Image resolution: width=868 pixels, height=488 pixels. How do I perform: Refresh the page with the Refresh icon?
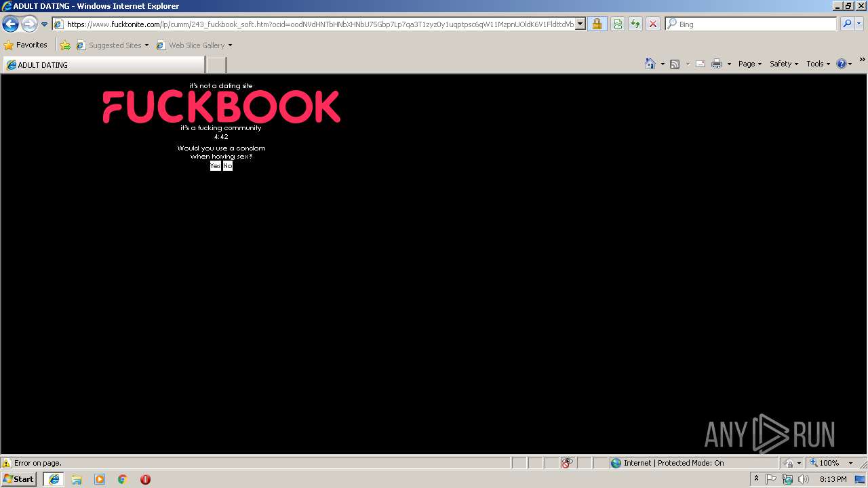(x=635, y=24)
